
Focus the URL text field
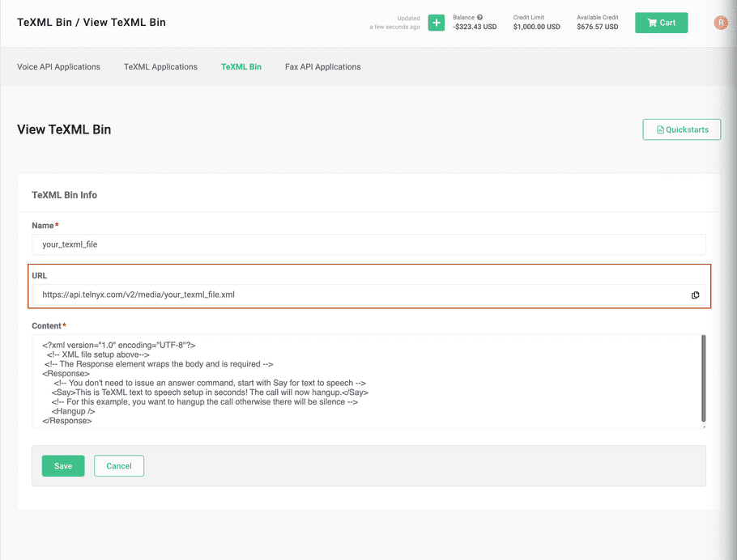point(356,295)
